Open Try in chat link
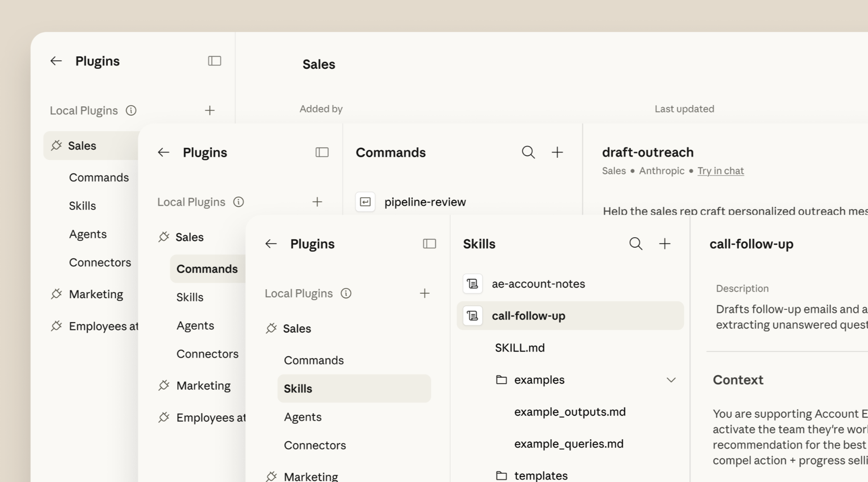Viewport: 868px width, 482px height. [x=721, y=171]
